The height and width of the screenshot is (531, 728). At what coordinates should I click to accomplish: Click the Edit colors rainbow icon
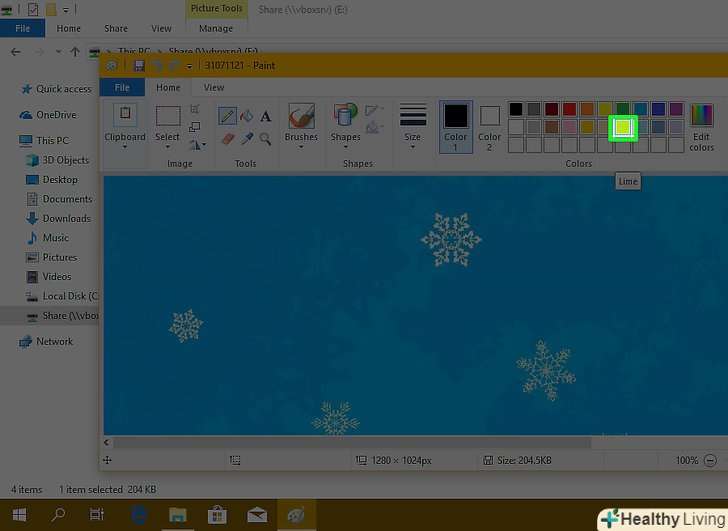tap(702, 115)
